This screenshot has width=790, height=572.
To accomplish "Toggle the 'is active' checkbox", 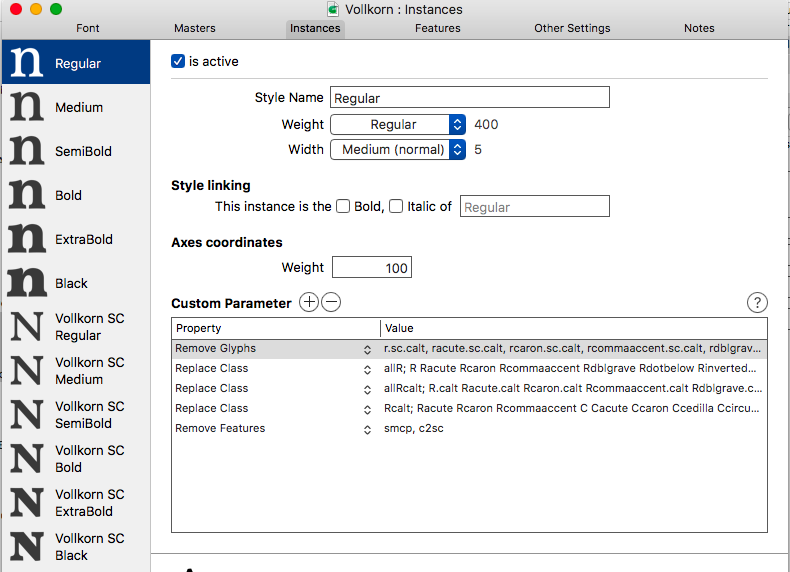I will (178, 61).
